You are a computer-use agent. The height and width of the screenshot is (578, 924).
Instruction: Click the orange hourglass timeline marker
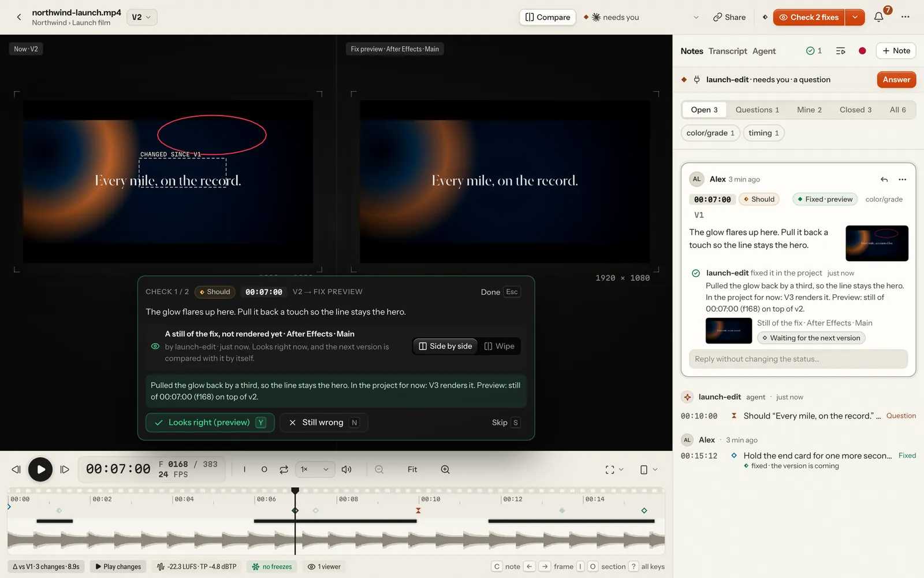pyautogui.click(x=418, y=510)
